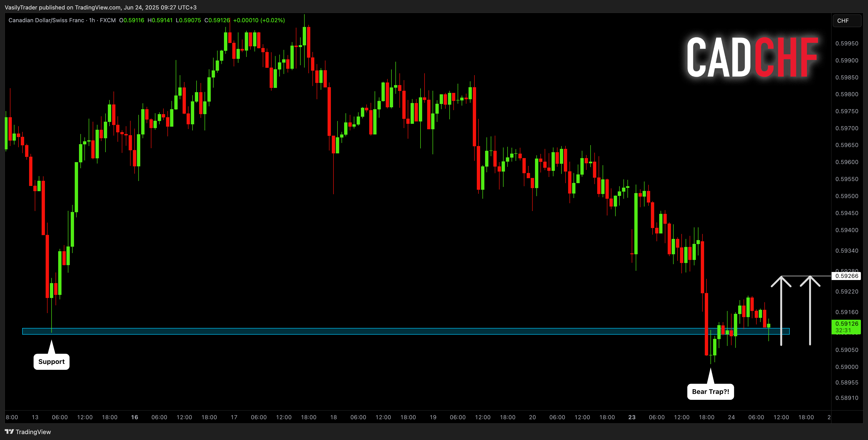Click the 0.58955 price axis label

click(x=847, y=382)
